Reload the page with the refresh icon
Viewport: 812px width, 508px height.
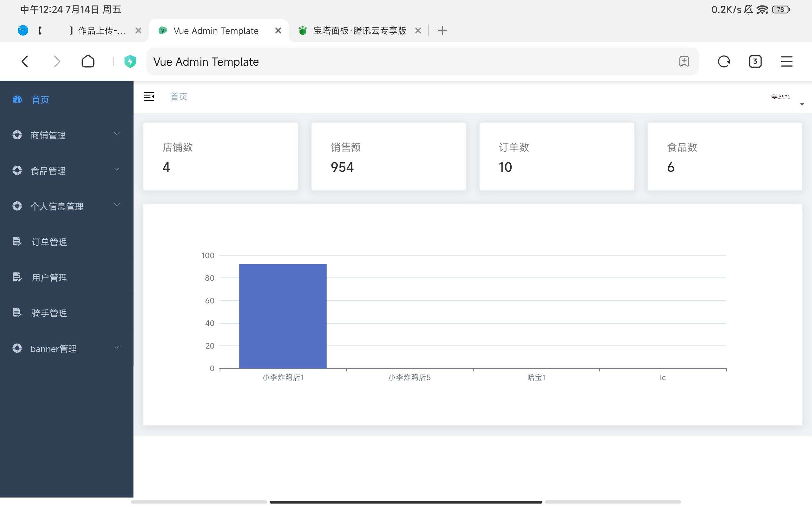click(x=724, y=62)
